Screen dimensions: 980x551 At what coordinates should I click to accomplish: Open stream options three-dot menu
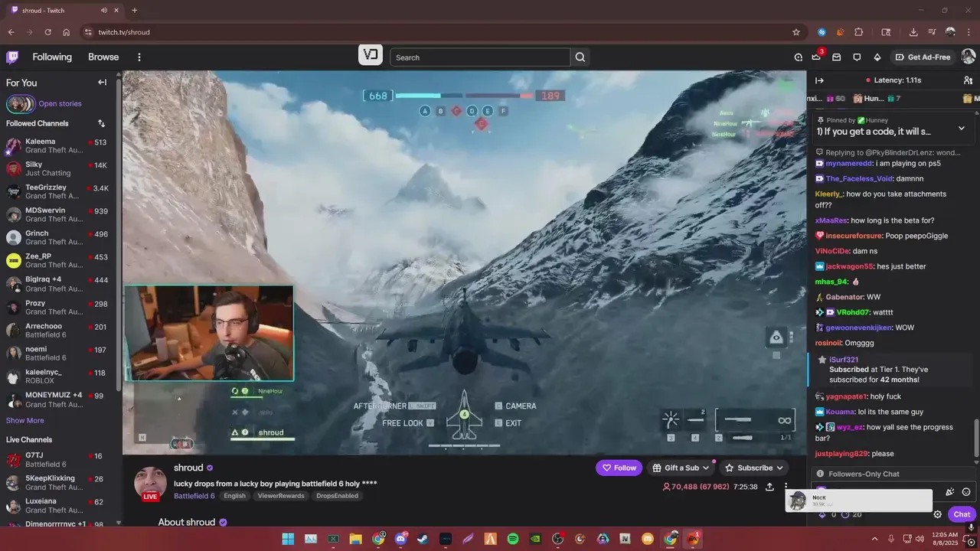click(x=786, y=487)
